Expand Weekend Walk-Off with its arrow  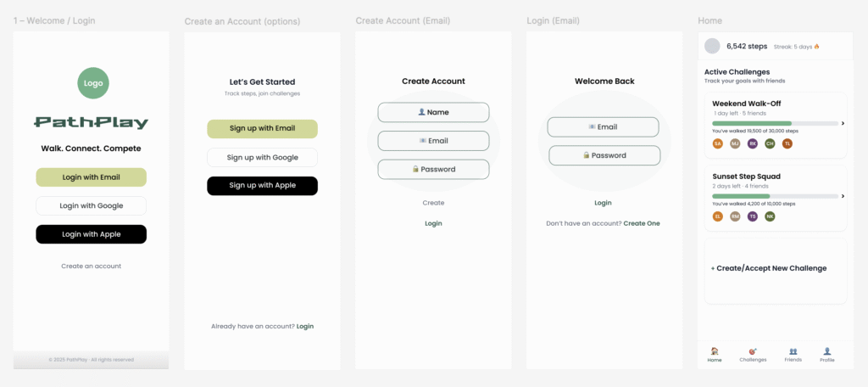coord(842,124)
